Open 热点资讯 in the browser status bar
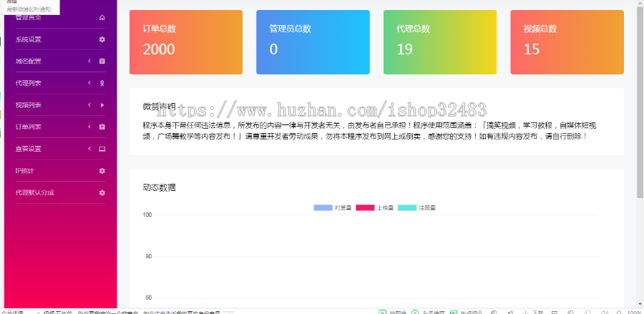This screenshot has width=644, height=314. point(467,313)
